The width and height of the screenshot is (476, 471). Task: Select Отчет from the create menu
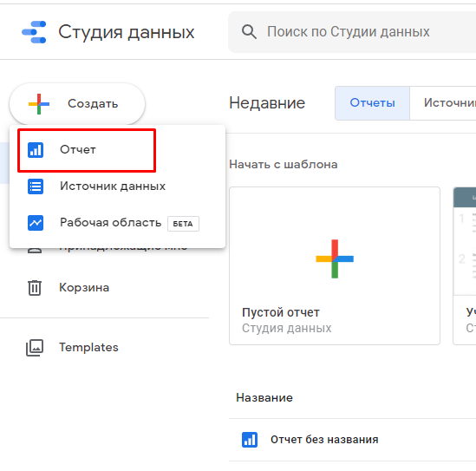pos(117,150)
